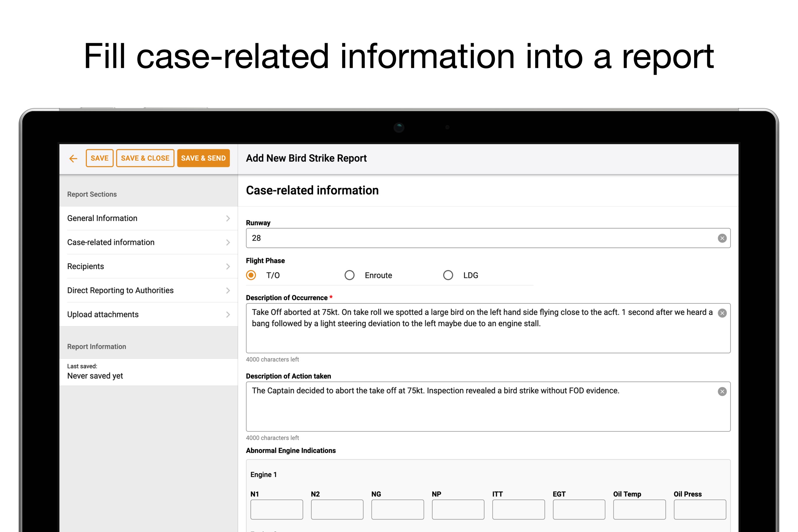Screen dimensions: 798x532
Task: Click SAVE & SEND button
Action: tap(203, 158)
